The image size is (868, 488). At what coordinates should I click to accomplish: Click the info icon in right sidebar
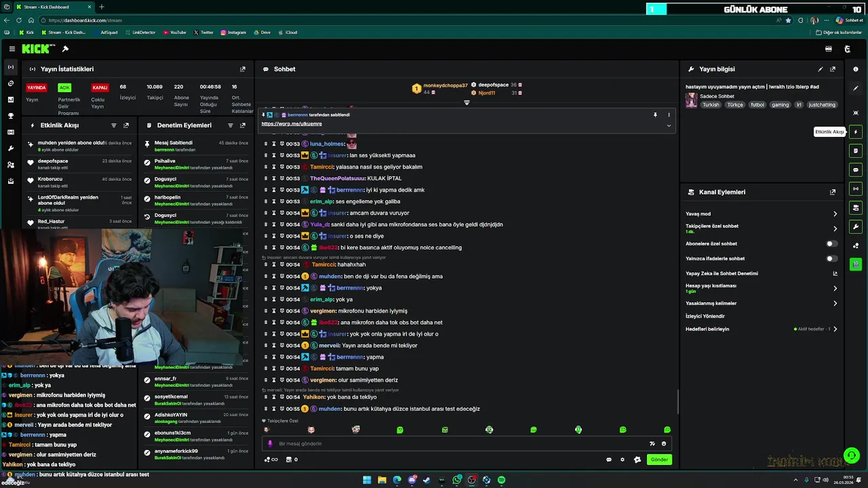(x=856, y=69)
